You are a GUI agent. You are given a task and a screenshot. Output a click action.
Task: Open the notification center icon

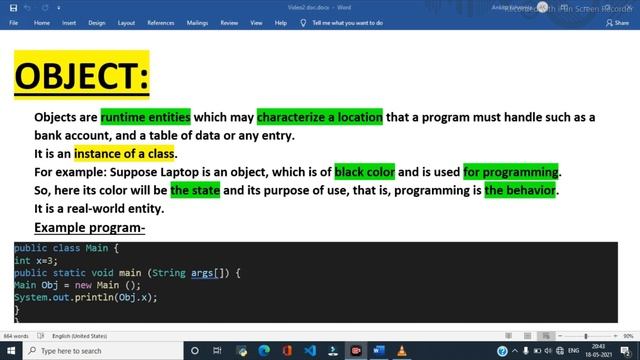(x=625, y=351)
